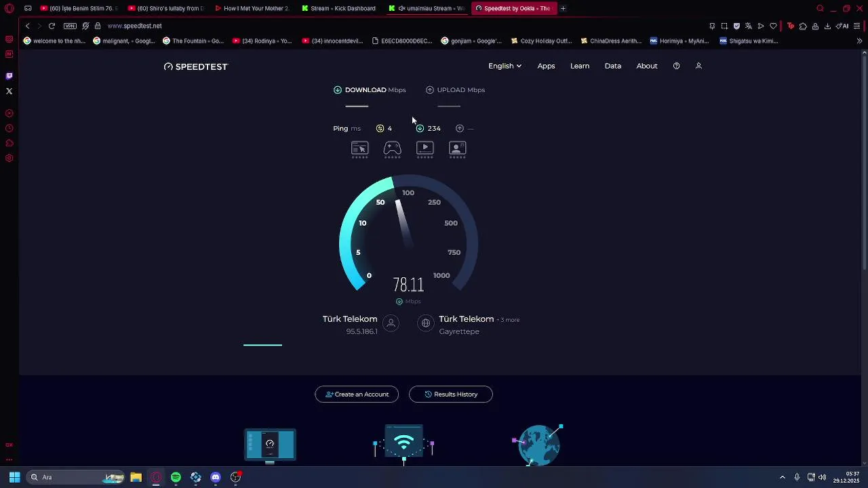The width and height of the screenshot is (868, 488).
Task: Click the IP address 95.5.186.1
Action: coord(361,331)
